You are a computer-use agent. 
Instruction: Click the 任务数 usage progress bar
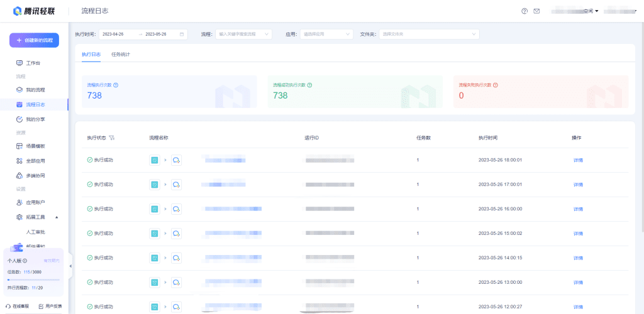[33, 279]
